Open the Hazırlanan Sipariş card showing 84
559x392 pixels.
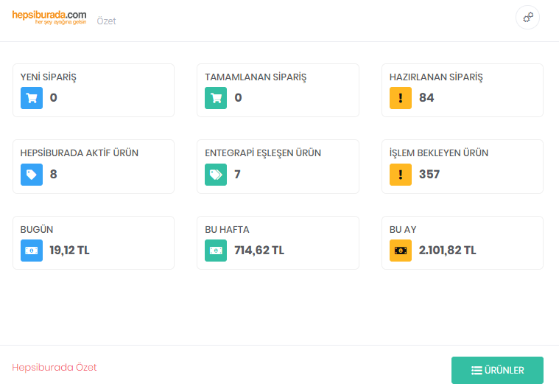pyautogui.click(x=462, y=90)
